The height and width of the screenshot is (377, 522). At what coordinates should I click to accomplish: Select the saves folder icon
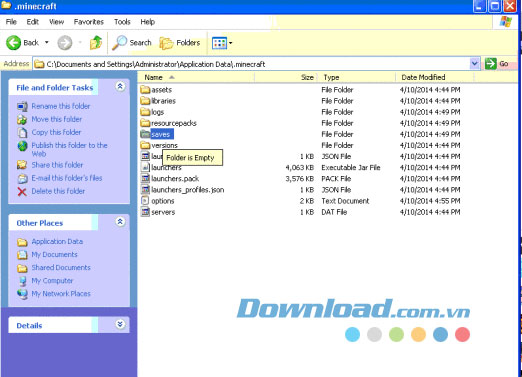(145, 134)
